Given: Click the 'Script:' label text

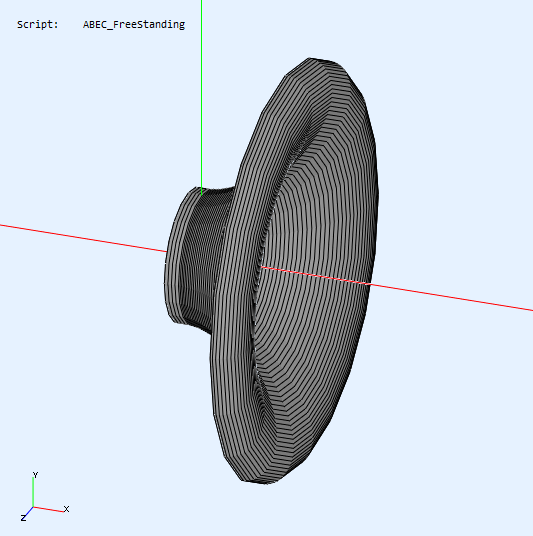Looking at the screenshot, I should [x=38, y=25].
